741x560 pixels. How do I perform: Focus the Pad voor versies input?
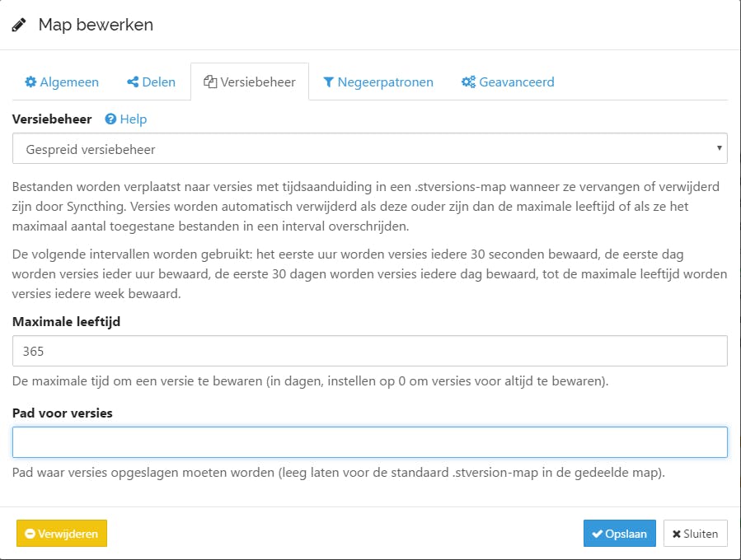pyautogui.click(x=369, y=442)
